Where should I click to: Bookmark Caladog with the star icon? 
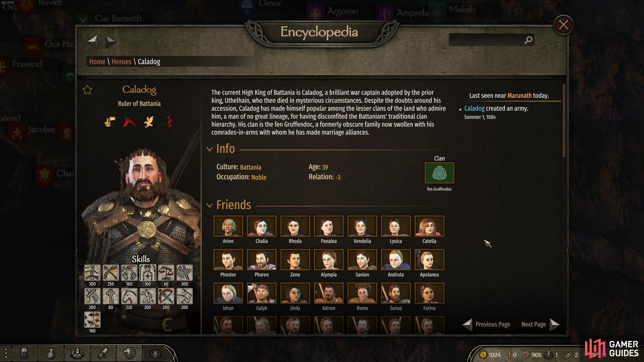(x=87, y=90)
